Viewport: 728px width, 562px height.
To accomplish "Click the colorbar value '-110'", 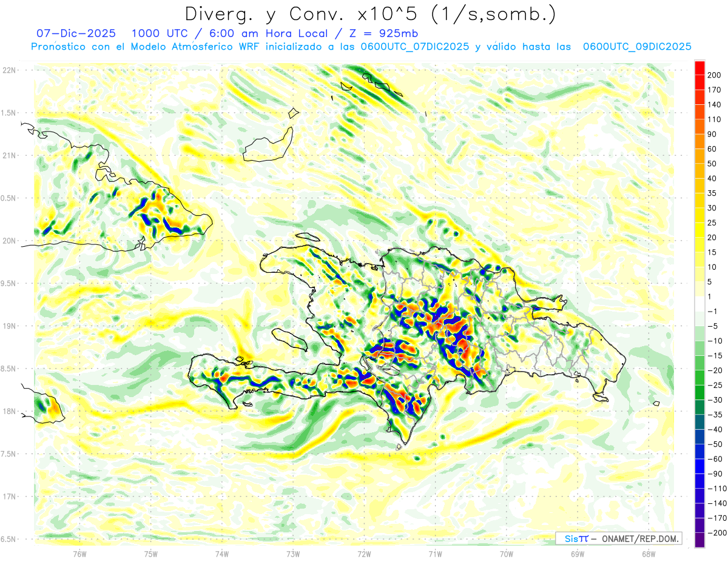I will click(x=716, y=489).
